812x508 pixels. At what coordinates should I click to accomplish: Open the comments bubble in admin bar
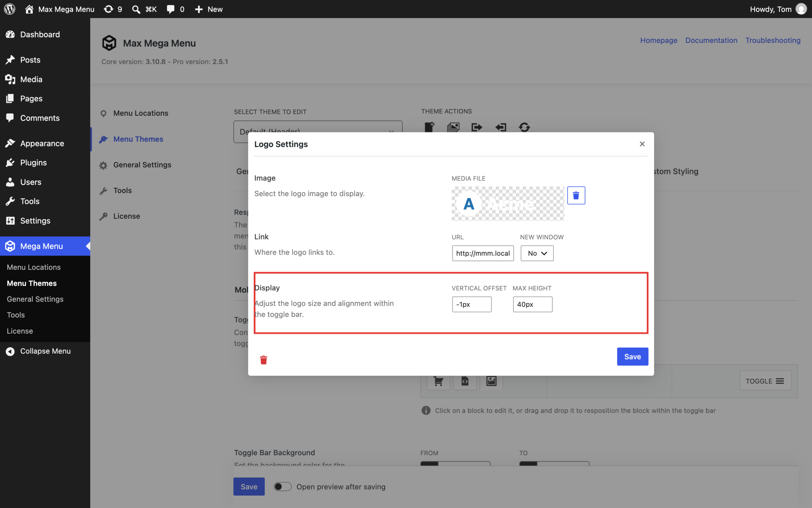(x=175, y=9)
